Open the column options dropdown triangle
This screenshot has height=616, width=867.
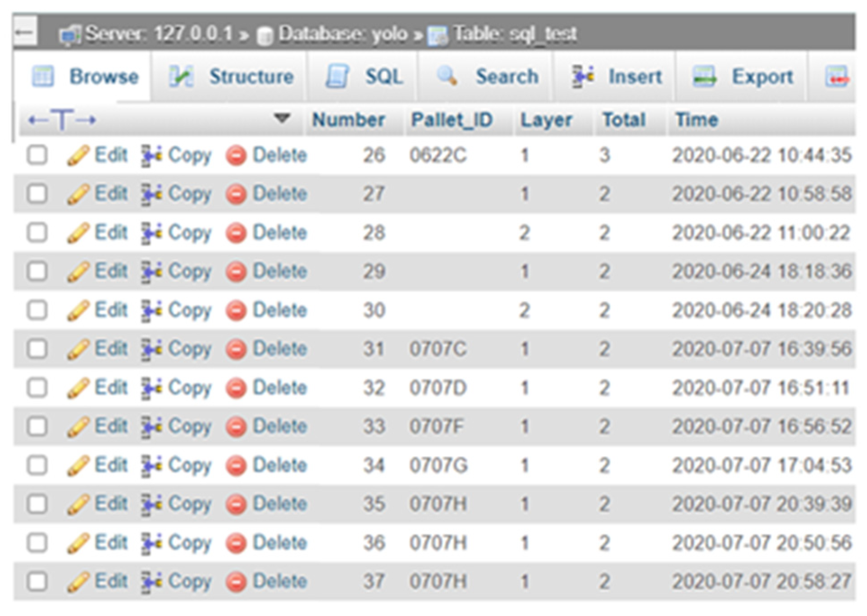[282, 119]
